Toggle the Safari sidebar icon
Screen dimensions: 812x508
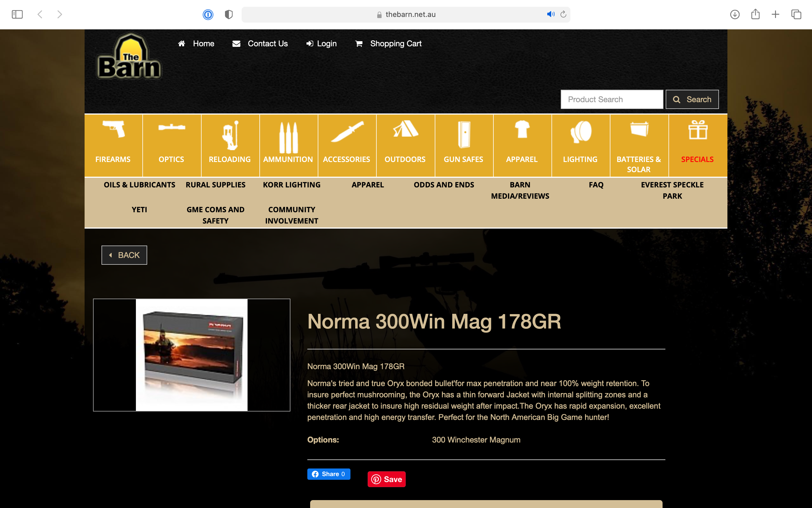pyautogui.click(x=17, y=14)
